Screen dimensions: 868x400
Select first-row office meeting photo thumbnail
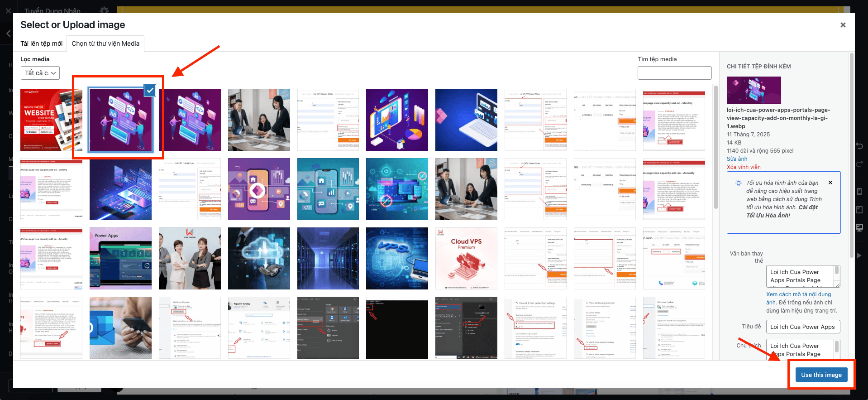click(x=259, y=120)
